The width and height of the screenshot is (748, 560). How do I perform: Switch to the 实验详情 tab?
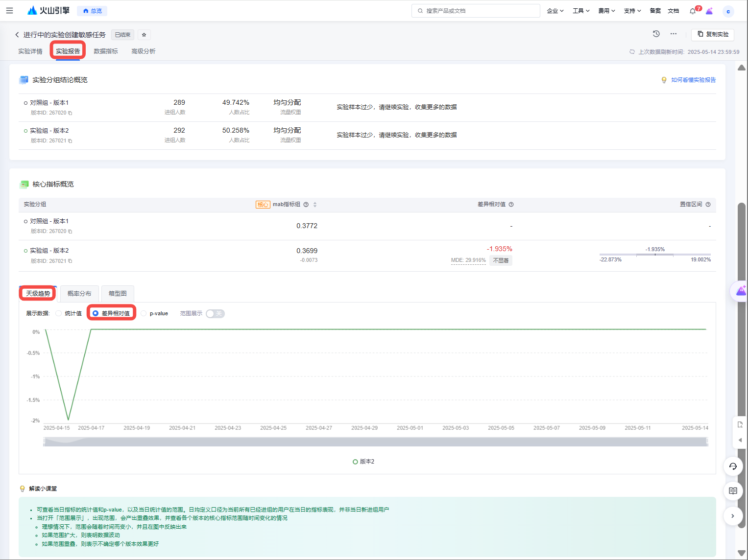tap(30, 51)
